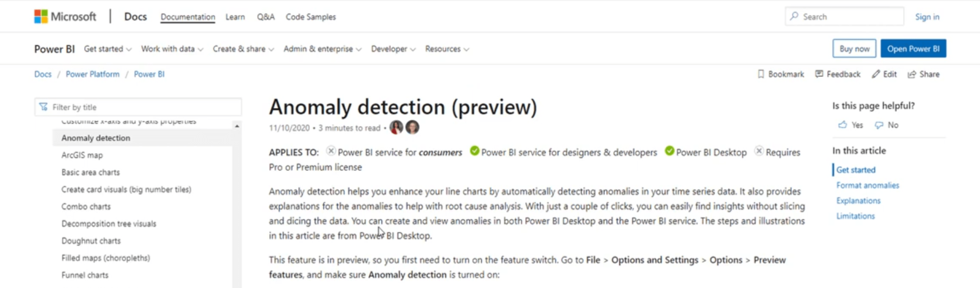Click the sidebar scroll-up arrow
The width and height of the screenshot is (980, 288).
(237, 126)
